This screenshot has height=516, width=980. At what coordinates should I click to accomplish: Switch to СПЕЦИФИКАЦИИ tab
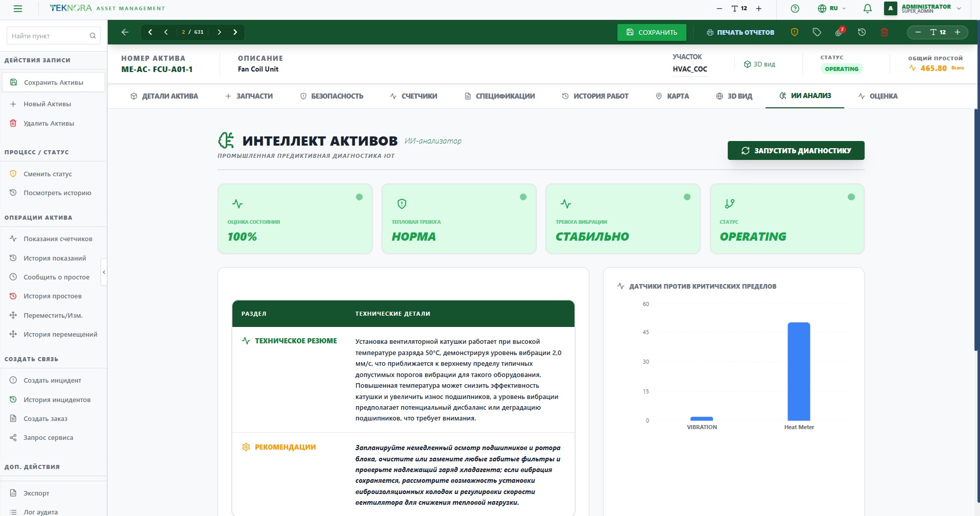click(500, 96)
